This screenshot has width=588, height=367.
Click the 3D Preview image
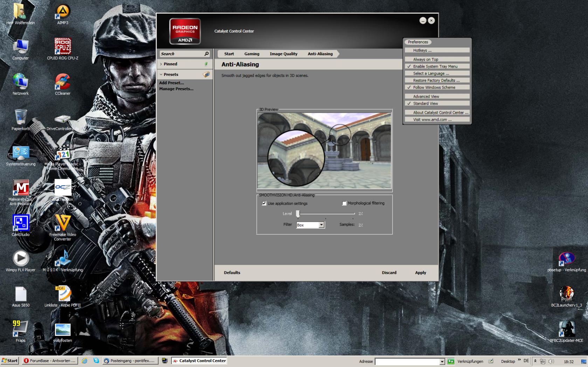point(324,151)
